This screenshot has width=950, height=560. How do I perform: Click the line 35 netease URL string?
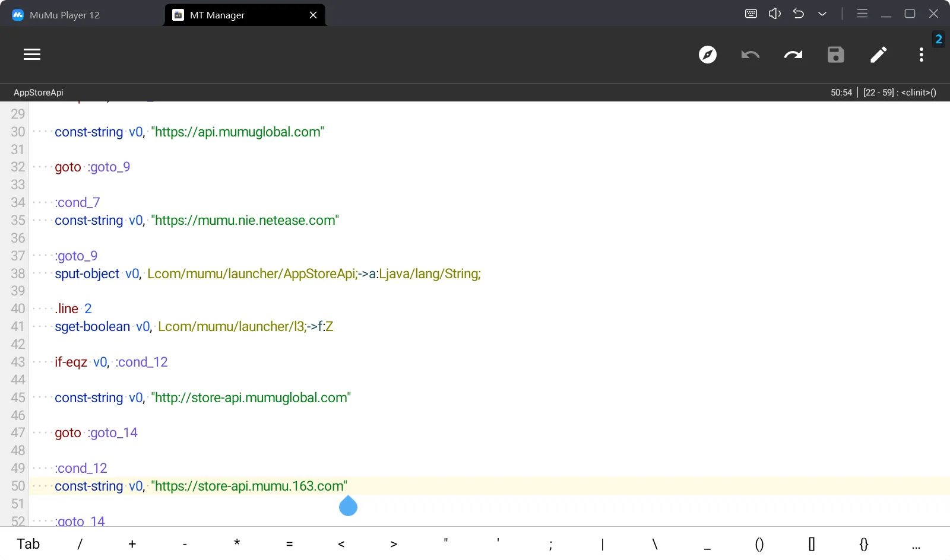click(x=245, y=221)
